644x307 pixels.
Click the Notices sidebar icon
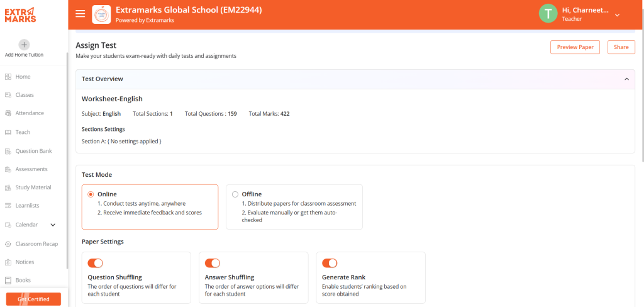(x=8, y=262)
